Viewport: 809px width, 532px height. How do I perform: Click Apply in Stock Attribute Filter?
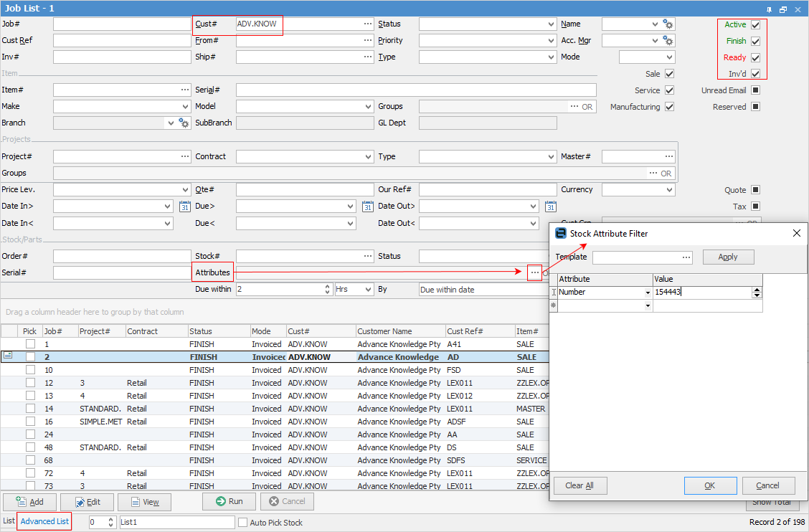728,257
